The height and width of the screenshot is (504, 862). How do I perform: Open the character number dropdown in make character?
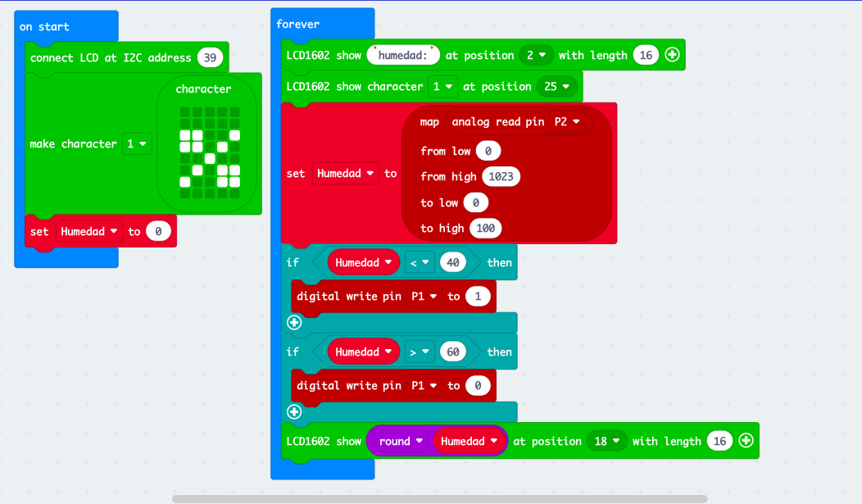pos(137,143)
